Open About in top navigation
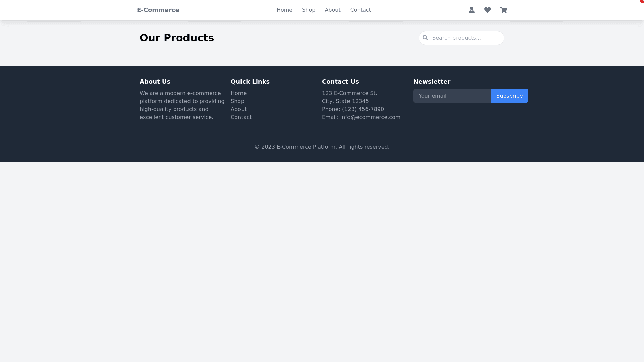 click(333, 10)
